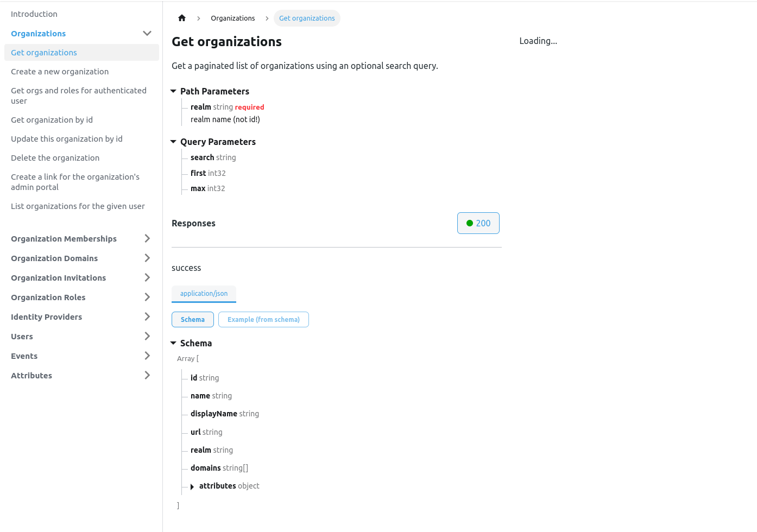Go to Create a new organization docs
The height and width of the screenshot is (532, 757).
[x=59, y=71]
